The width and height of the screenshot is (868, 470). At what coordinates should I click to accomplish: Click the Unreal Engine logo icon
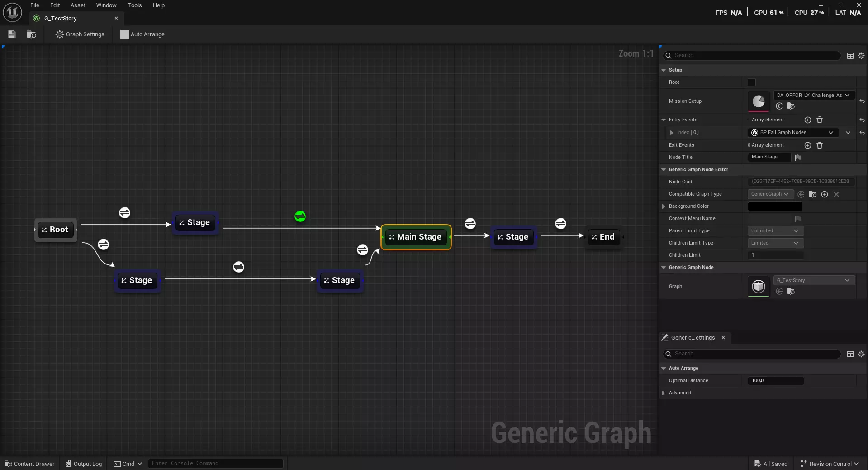12,12
